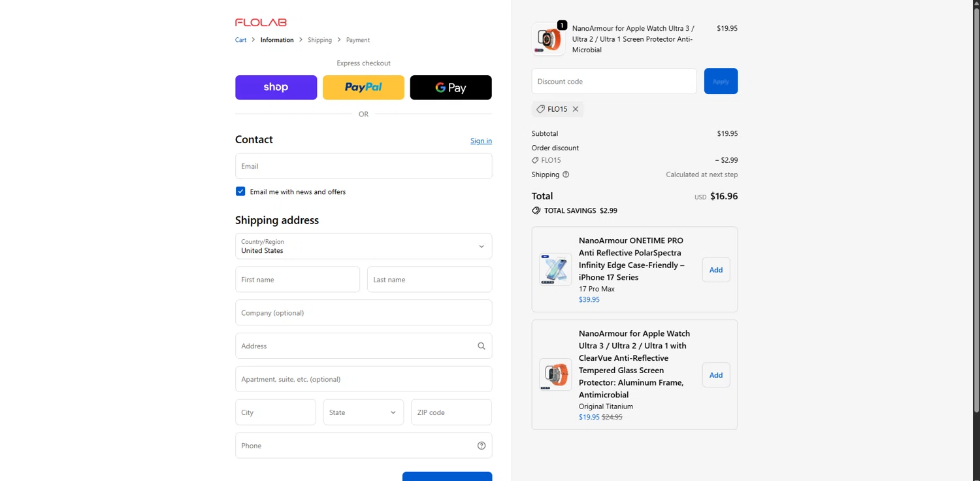Click the 'Original Titanium' variant text
This screenshot has width=980, height=481.
coord(606,406)
